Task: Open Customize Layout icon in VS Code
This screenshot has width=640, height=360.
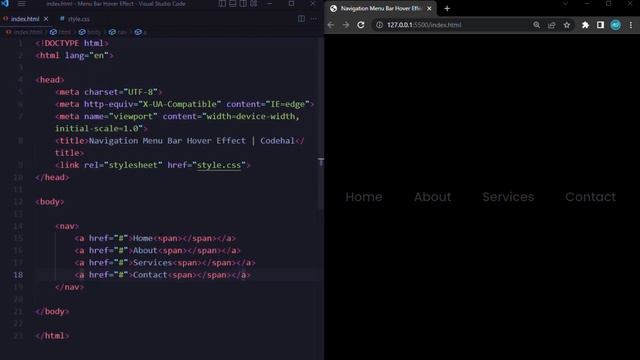Action: 254,4
